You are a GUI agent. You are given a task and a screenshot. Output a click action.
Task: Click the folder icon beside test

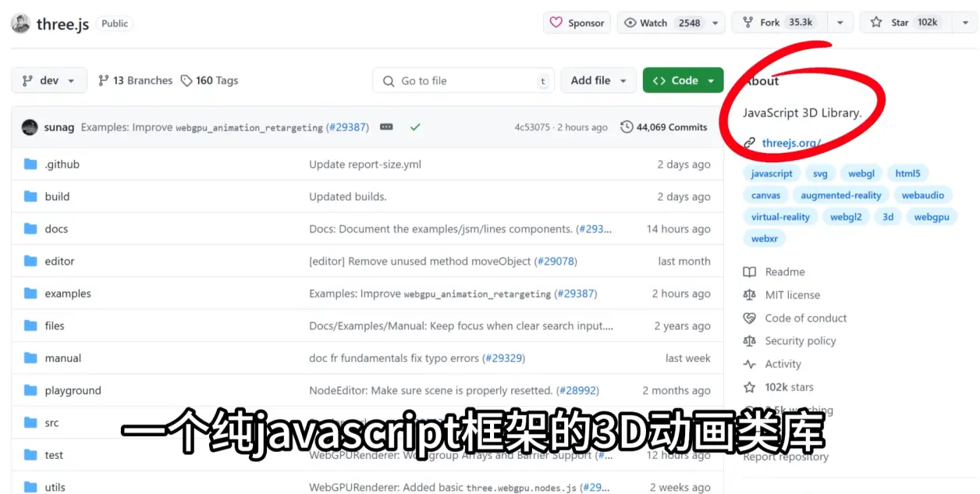coord(30,456)
